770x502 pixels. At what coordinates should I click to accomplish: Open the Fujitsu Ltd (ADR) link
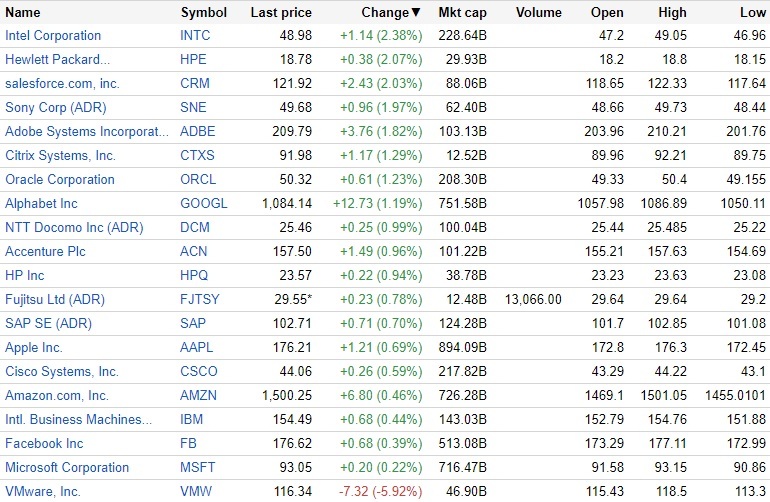tap(55, 299)
